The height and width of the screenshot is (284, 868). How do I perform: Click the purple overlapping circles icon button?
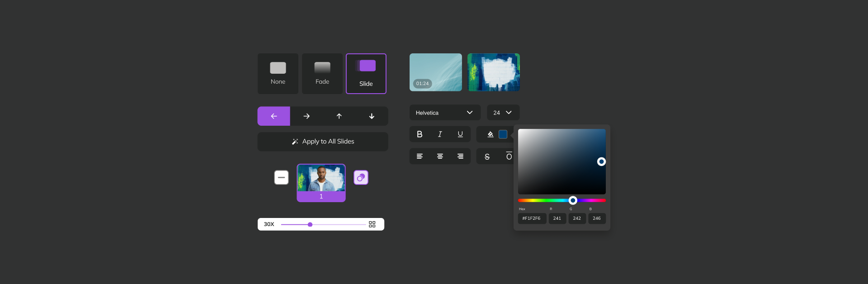pyautogui.click(x=361, y=178)
